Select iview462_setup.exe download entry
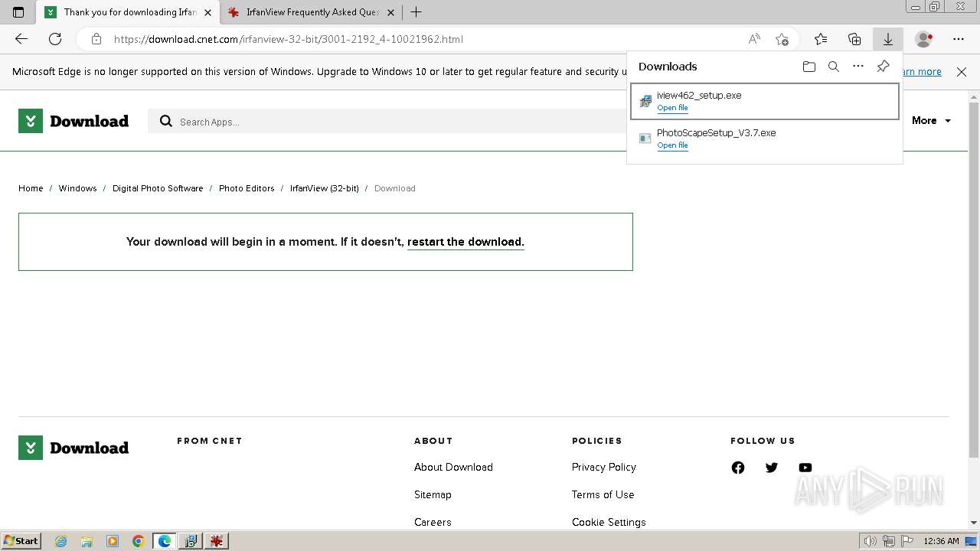This screenshot has width=980, height=551. pyautogui.click(x=765, y=102)
